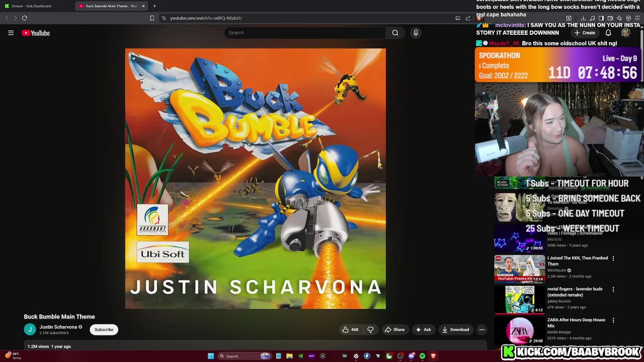Close the Buck Bumble YouTube tab
Image resolution: width=644 pixels, height=362 pixels.
143,6
